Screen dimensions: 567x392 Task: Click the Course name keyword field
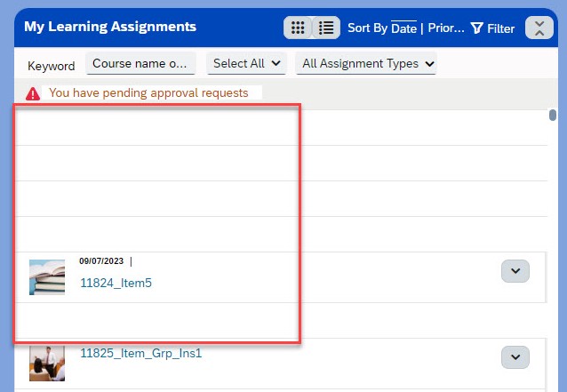(x=140, y=63)
